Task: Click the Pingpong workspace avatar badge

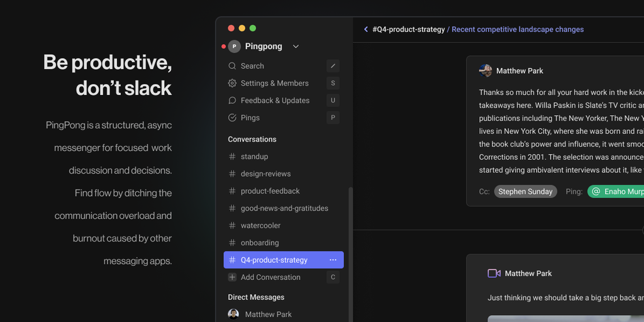Action: pyautogui.click(x=235, y=47)
